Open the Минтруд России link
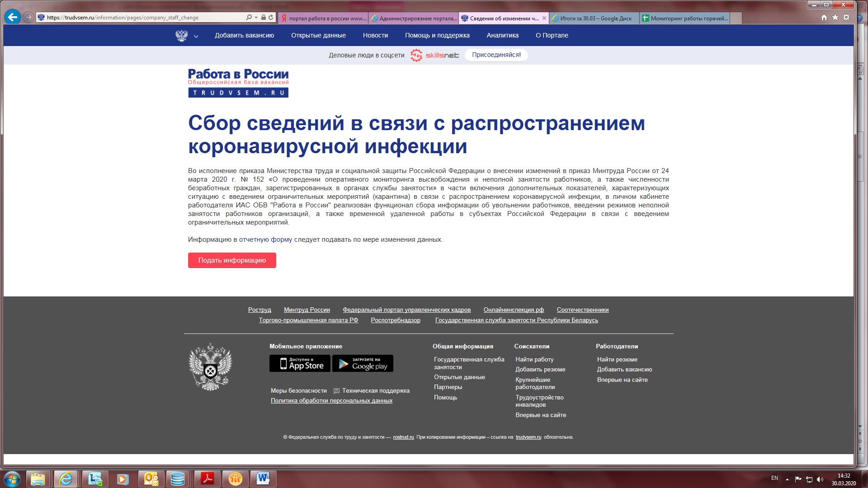868x488 pixels. [307, 310]
